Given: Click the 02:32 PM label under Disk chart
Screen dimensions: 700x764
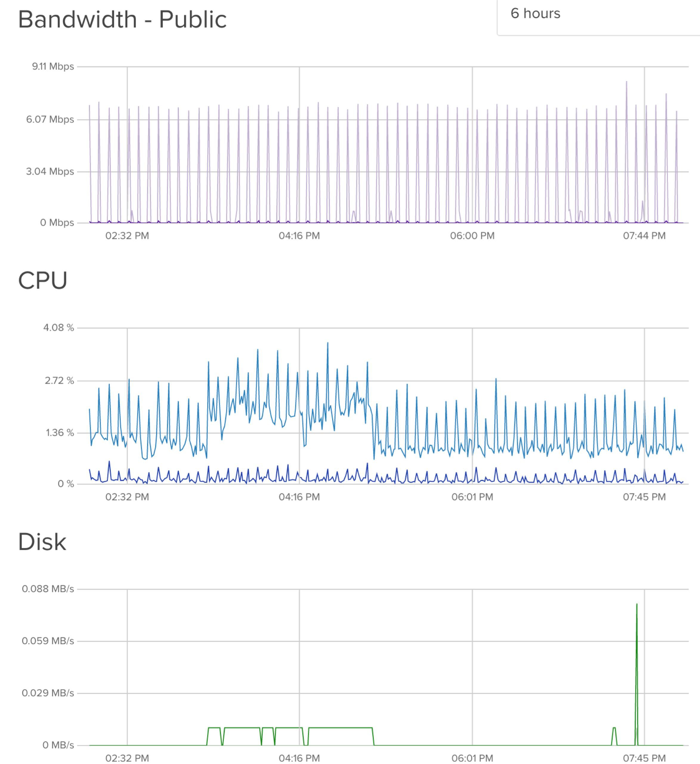Looking at the screenshot, I should click(127, 758).
